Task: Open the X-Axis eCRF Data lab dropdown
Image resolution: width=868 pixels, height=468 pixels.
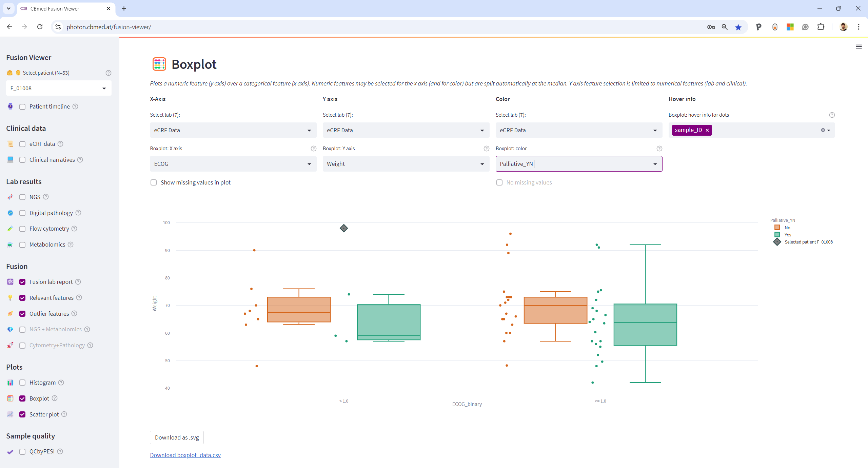Action: point(233,130)
